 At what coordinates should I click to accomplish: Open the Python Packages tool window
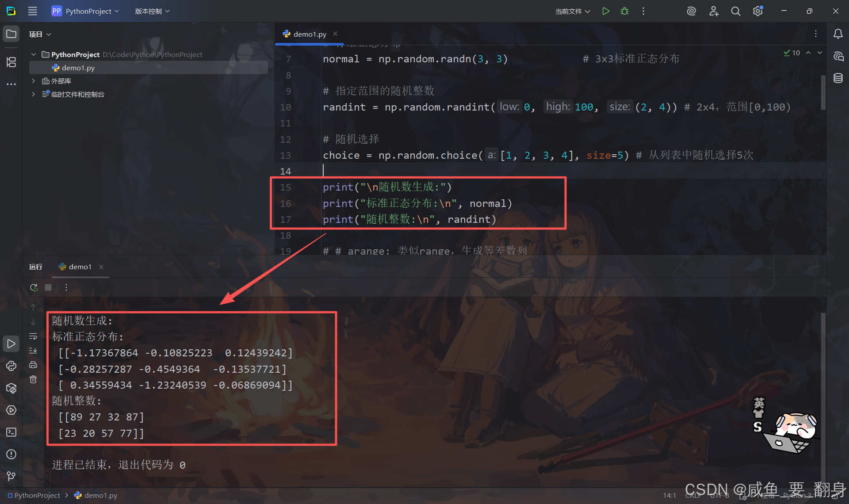pos(11,388)
